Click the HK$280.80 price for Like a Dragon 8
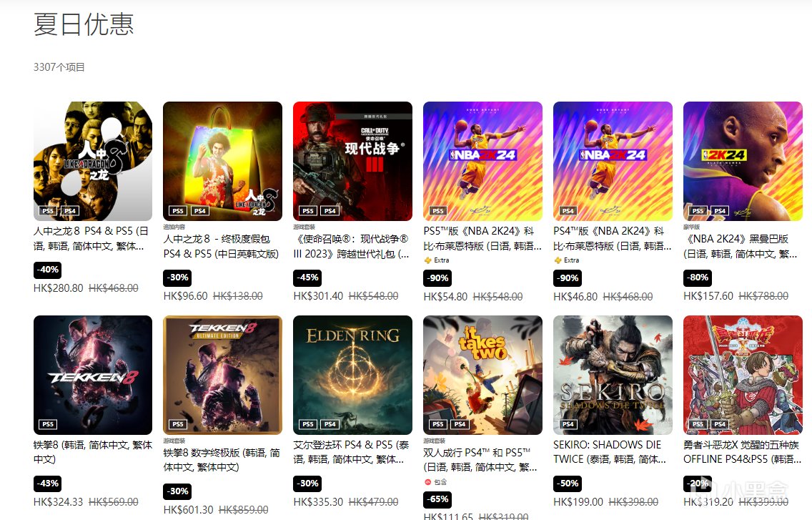The image size is (812, 520). tap(58, 288)
